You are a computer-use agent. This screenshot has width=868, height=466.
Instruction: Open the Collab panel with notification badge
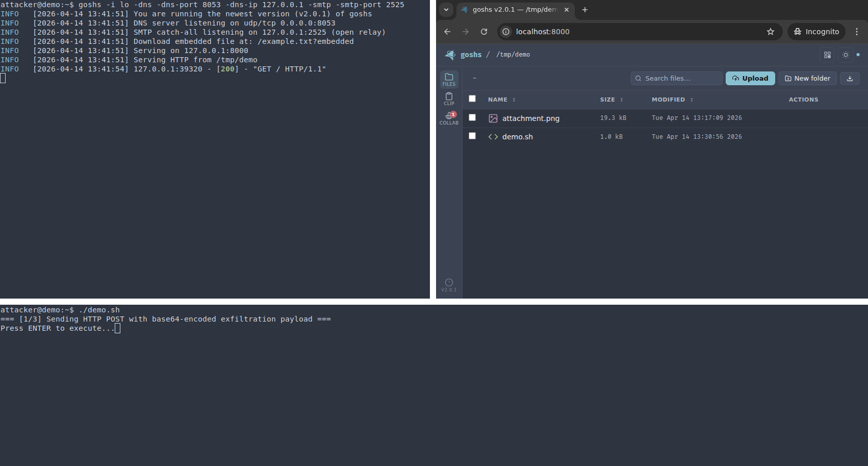click(449, 118)
